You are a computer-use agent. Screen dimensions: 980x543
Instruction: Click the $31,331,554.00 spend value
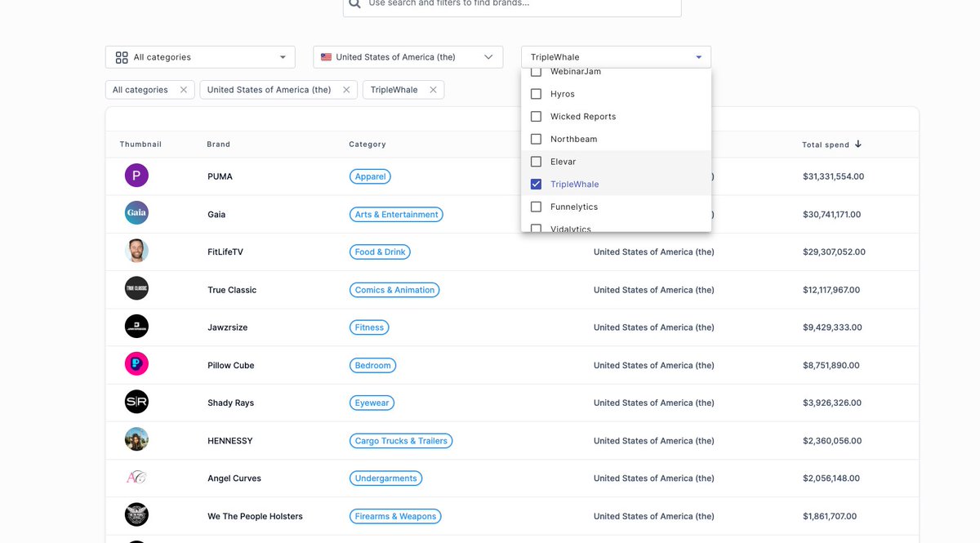(833, 176)
